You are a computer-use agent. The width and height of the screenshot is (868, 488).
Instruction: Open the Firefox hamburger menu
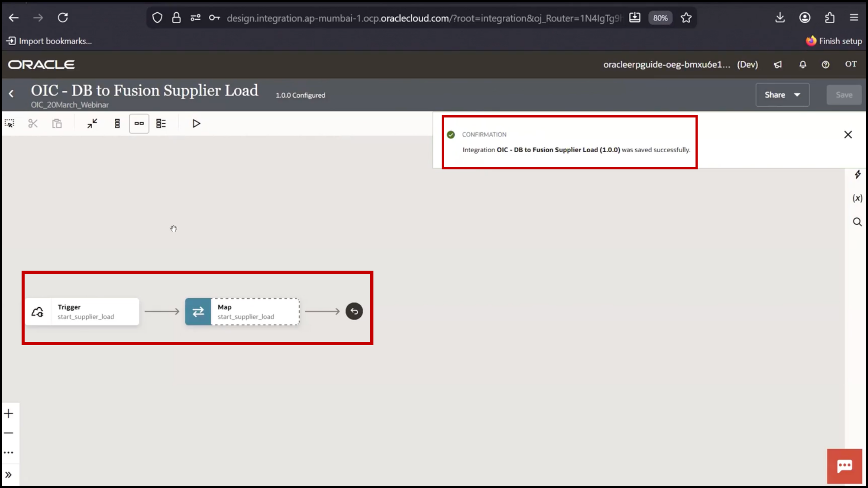click(854, 18)
